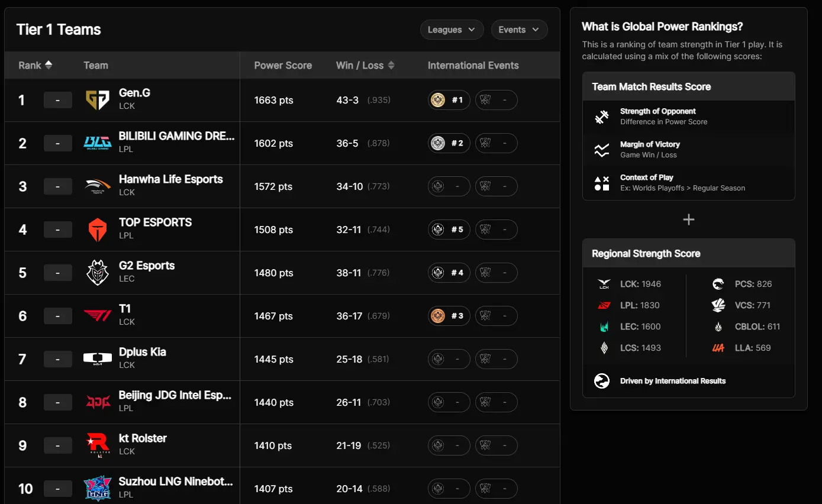Click the 36-17 win/loss record

point(349,316)
